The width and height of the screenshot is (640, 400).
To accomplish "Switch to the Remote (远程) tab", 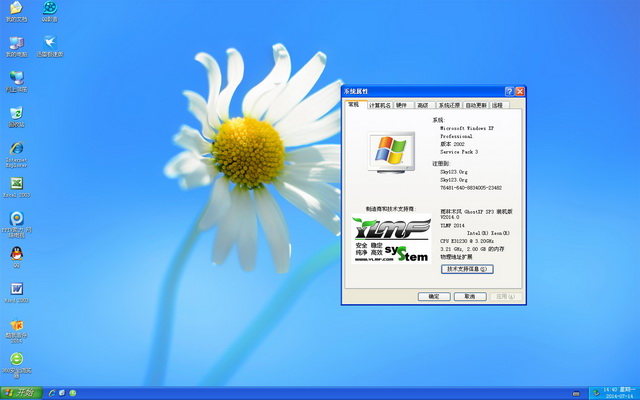I will pos(498,105).
